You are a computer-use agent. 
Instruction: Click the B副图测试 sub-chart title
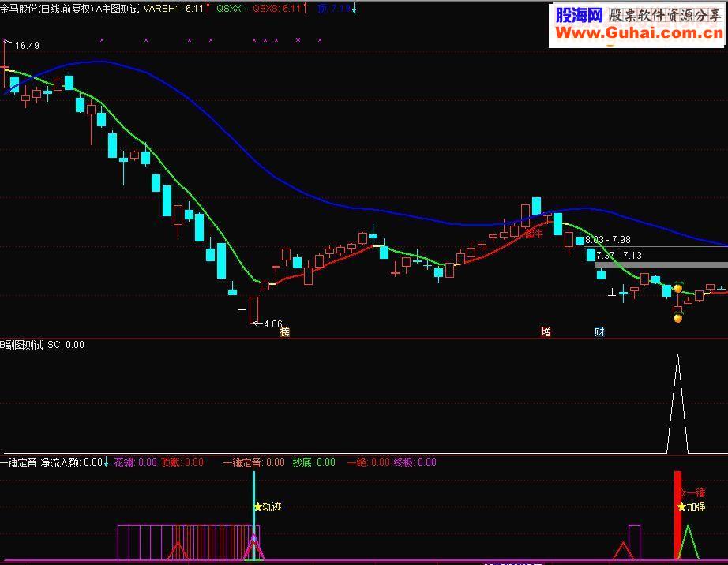[21, 345]
